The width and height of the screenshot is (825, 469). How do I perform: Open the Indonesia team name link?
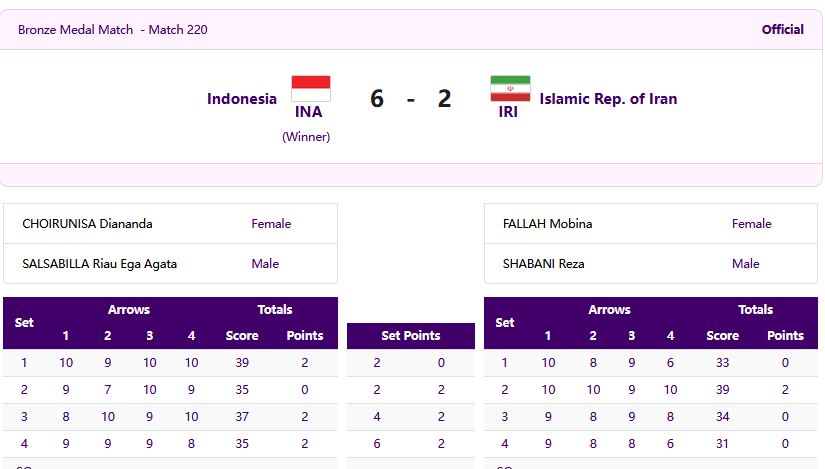pyautogui.click(x=242, y=99)
